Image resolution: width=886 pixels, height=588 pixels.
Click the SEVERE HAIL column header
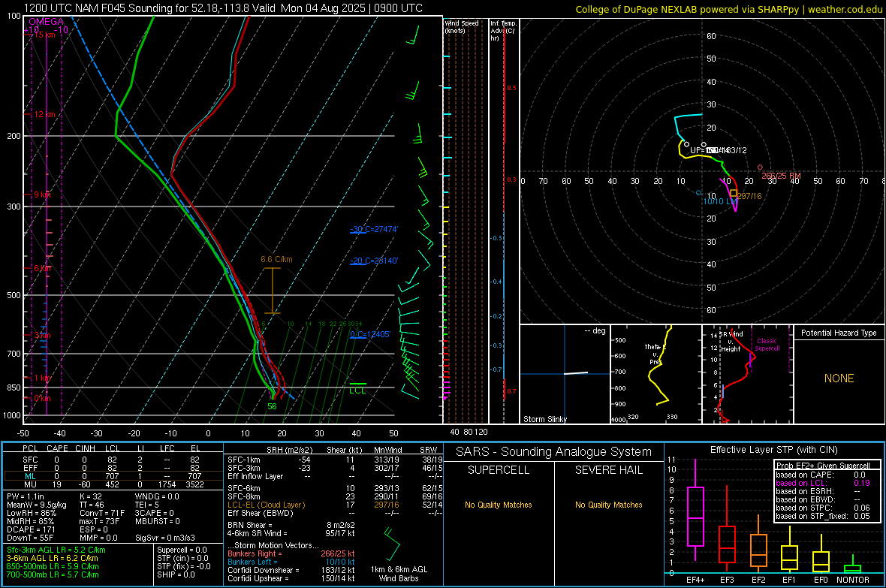pos(608,470)
